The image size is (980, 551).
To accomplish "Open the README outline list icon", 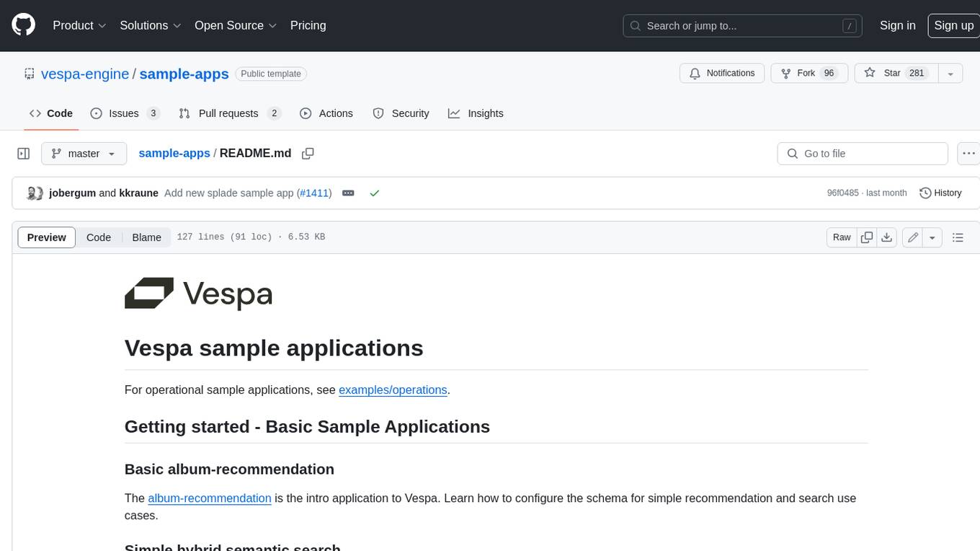I will [x=958, y=237].
